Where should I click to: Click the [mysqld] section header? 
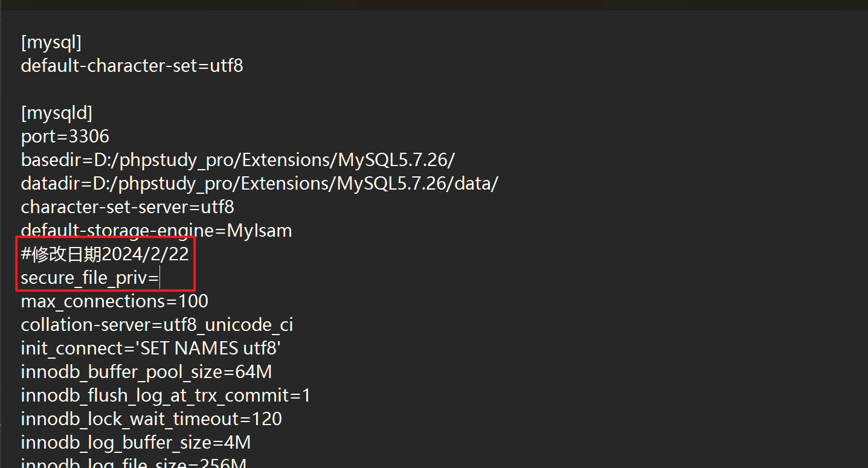click(x=57, y=113)
